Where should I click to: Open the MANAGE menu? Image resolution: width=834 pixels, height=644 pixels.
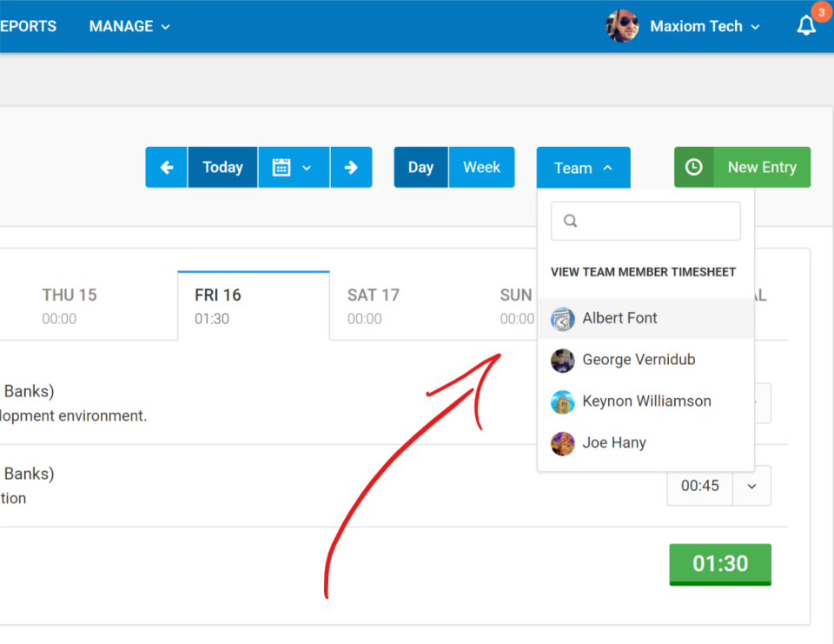129,26
